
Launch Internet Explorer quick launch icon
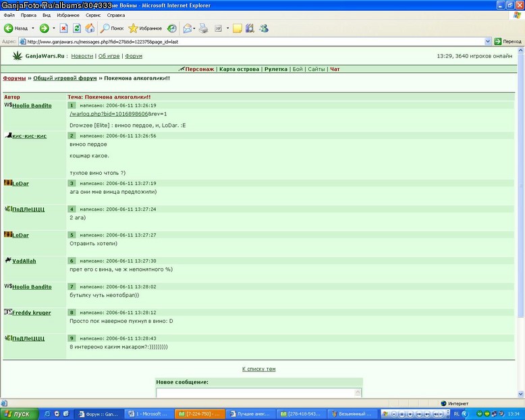click(47, 414)
